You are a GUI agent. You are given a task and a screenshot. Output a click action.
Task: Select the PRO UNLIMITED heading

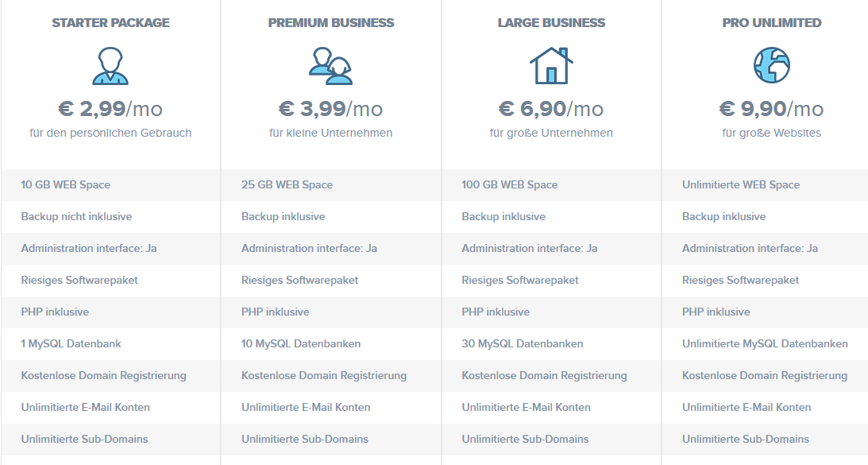pos(772,23)
